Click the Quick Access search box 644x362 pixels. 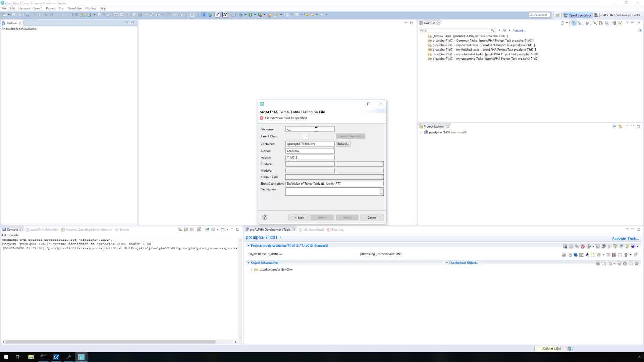point(539,15)
